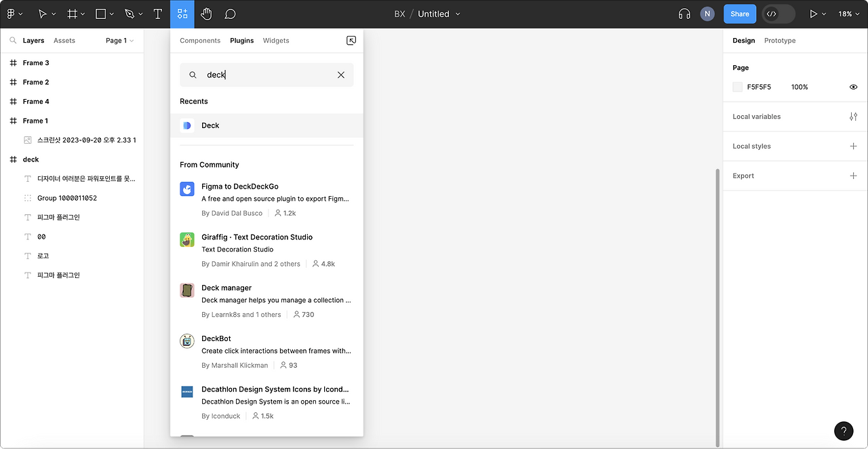Open Frame tool options dropdown
868x449 pixels.
pos(83,14)
